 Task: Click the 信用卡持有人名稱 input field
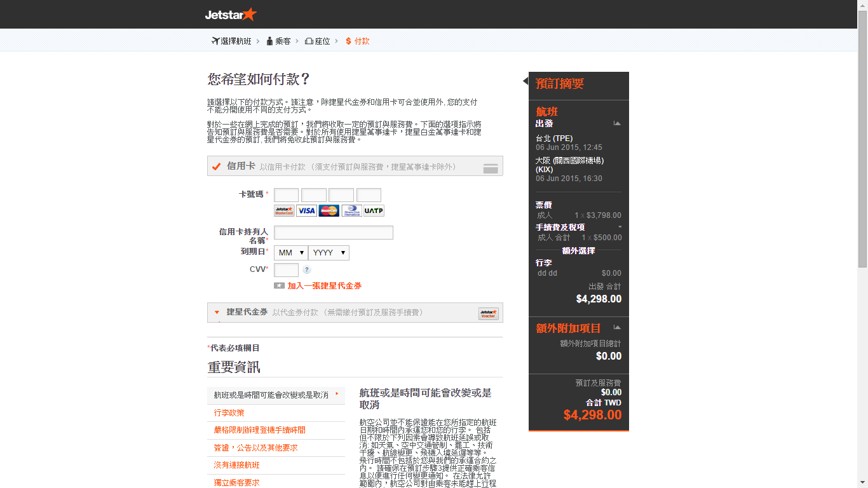(x=334, y=233)
